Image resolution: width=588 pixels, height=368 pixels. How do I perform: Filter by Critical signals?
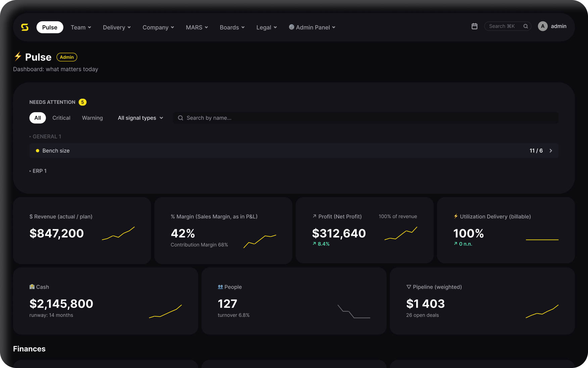[x=61, y=118]
